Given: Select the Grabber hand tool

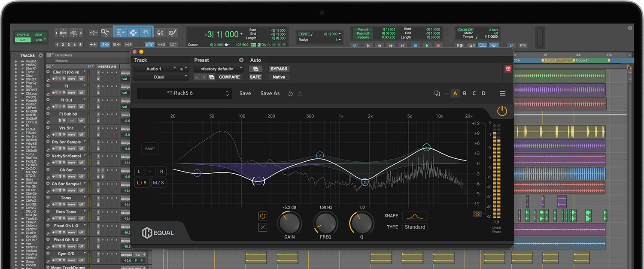Looking at the screenshot, I should (146, 33).
